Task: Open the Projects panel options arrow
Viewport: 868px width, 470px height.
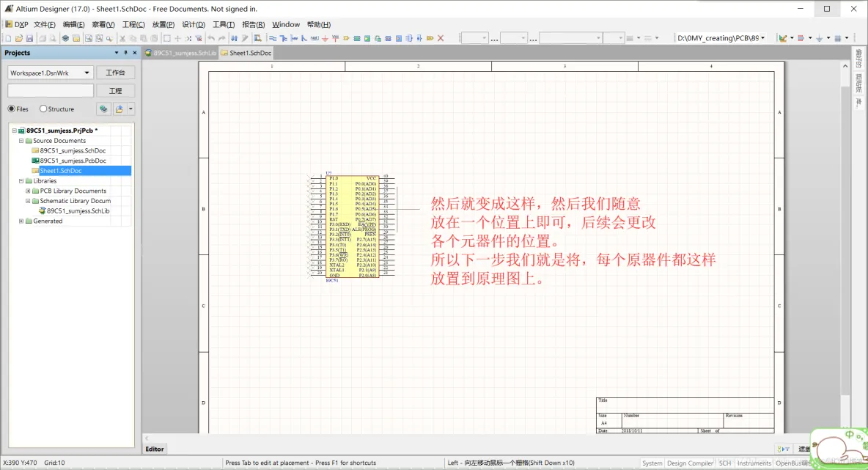Action: (117, 53)
